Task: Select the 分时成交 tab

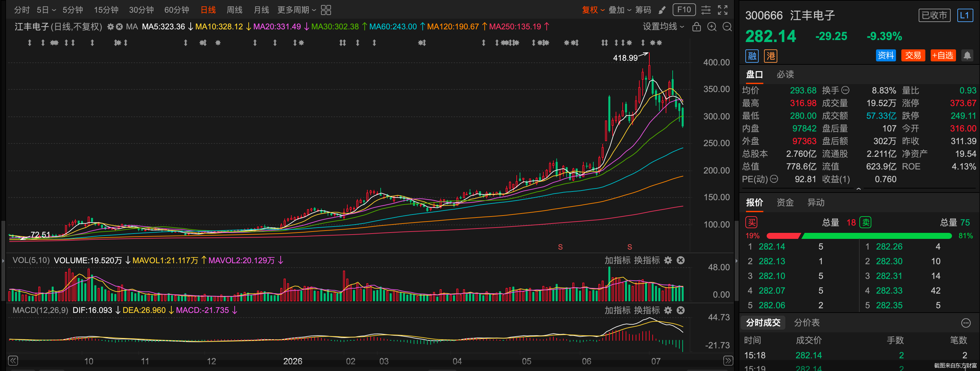Action: point(763,323)
